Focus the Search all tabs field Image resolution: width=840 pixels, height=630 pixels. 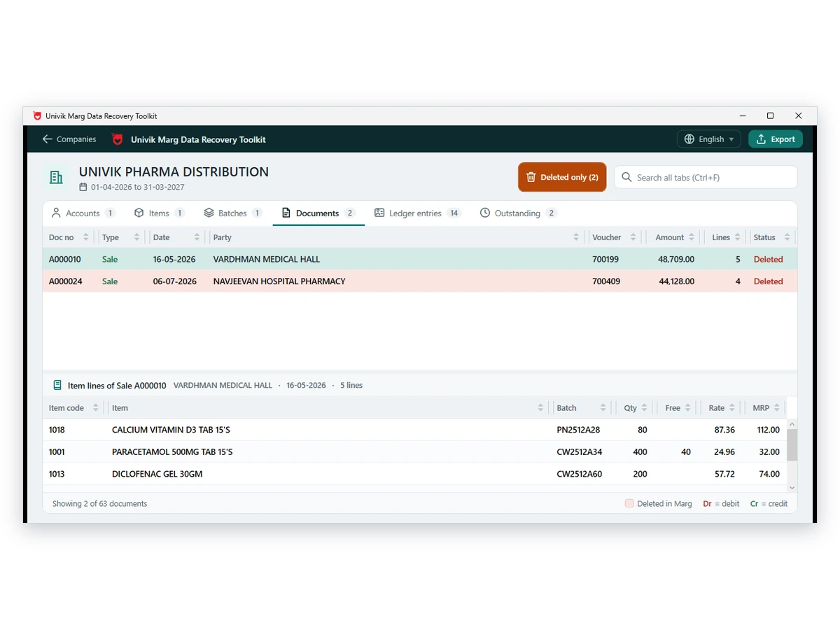(706, 177)
